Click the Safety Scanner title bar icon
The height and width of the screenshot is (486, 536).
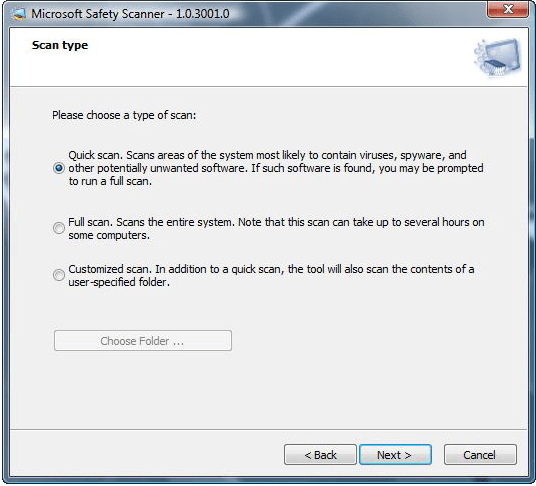[19, 14]
